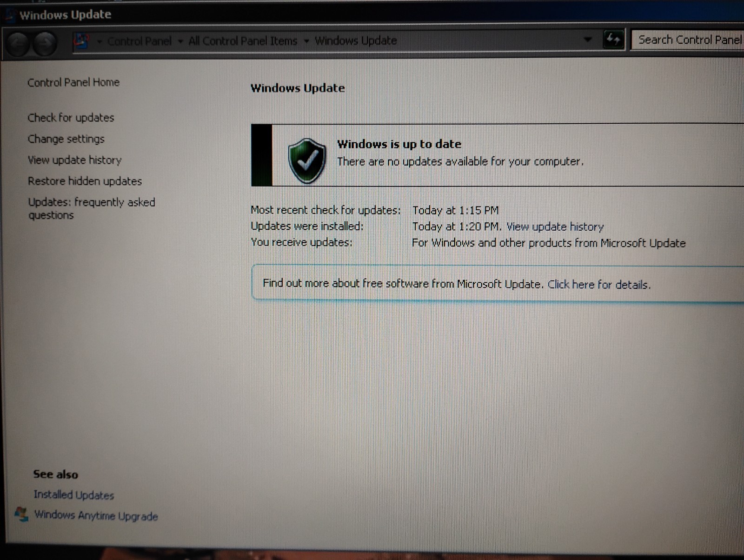Select the Windows Update breadcrumb
This screenshot has height=560, width=744.
click(x=356, y=41)
